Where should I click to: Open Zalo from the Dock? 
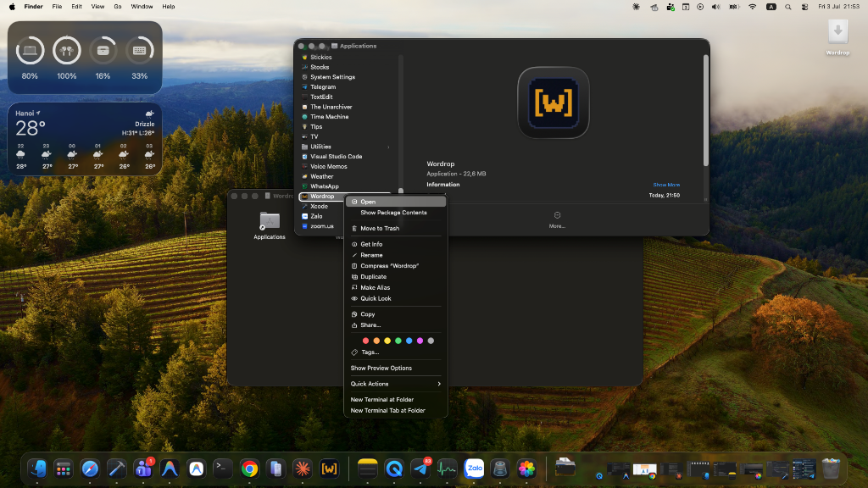point(474,469)
